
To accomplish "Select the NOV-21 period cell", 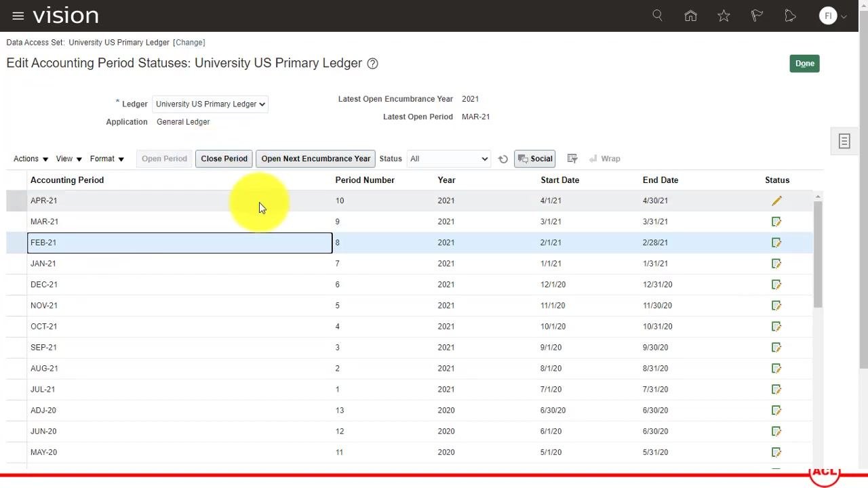I will [180, 306].
